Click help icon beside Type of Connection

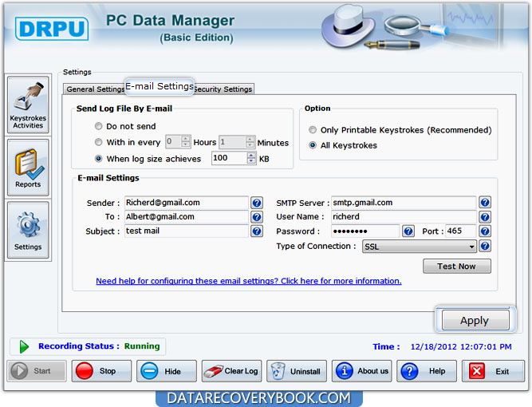pyautogui.click(x=485, y=246)
